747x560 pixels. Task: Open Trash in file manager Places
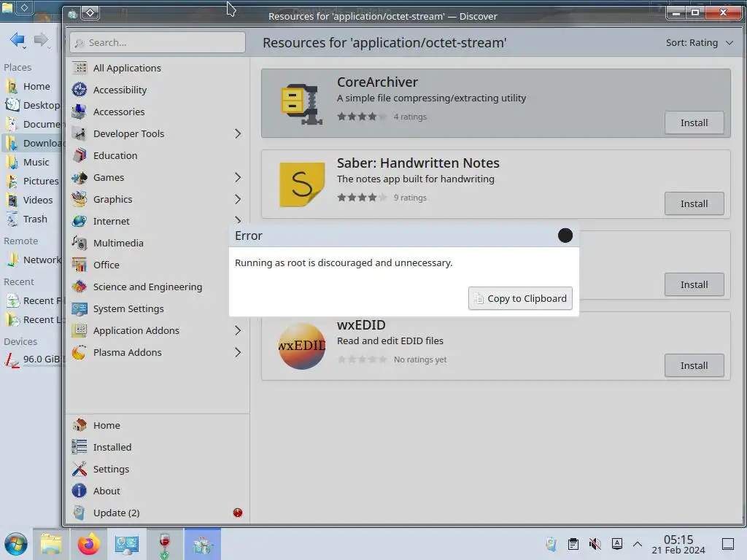click(31, 219)
